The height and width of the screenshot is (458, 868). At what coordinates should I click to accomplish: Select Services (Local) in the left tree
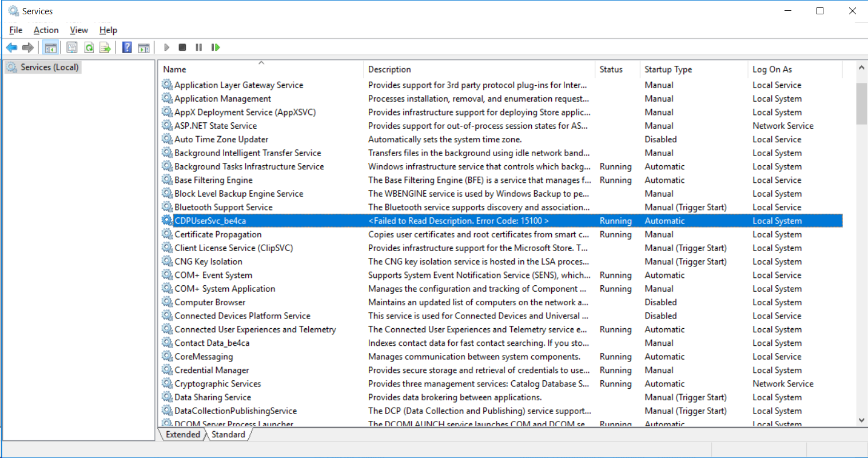tap(49, 67)
